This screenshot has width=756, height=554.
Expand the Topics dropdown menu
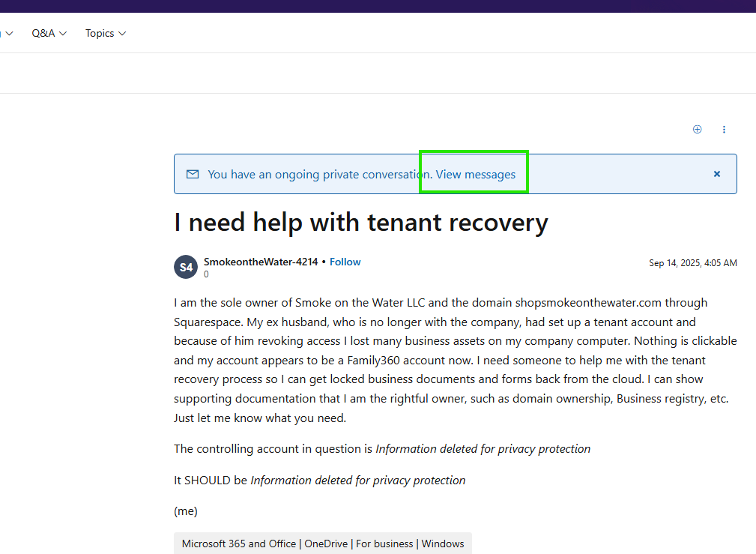[106, 33]
